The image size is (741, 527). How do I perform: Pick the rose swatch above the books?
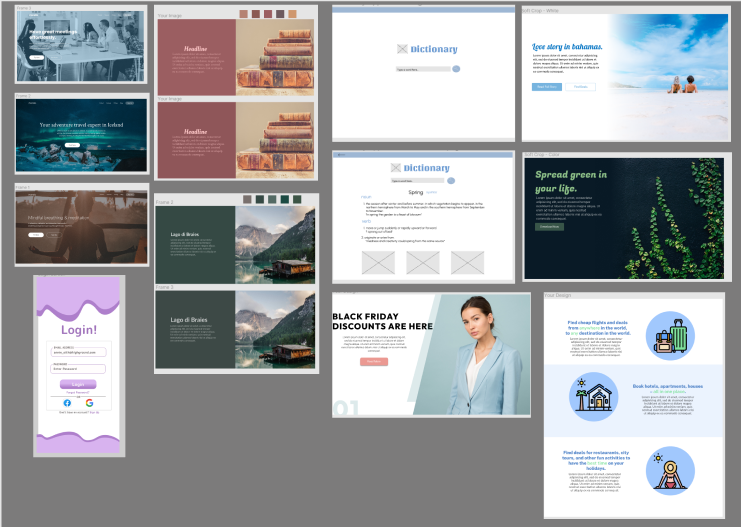(x=268, y=14)
